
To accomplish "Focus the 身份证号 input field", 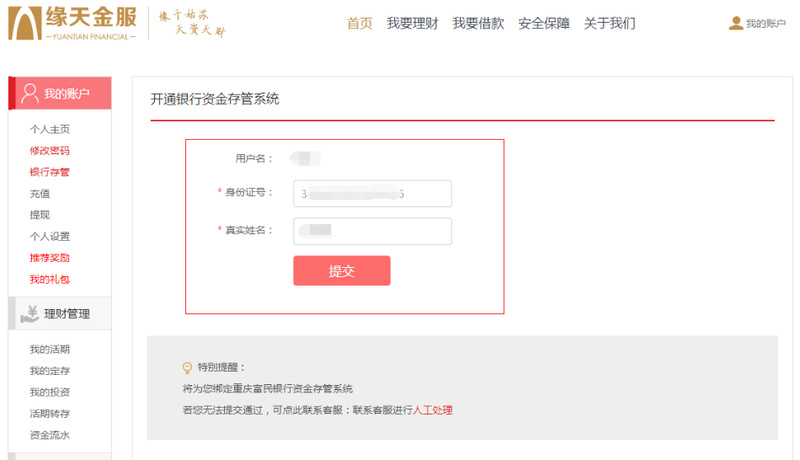I will (x=372, y=193).
